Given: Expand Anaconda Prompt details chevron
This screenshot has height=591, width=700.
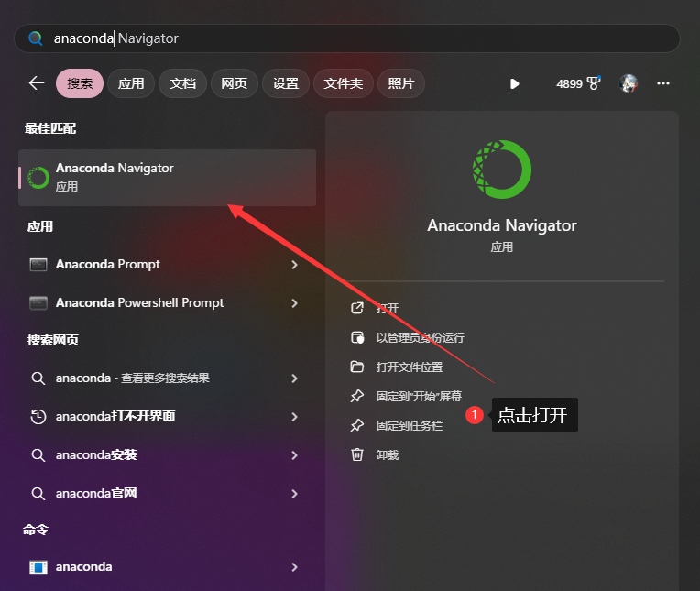Looking at the screenshot, I should [x=294, y=265].
